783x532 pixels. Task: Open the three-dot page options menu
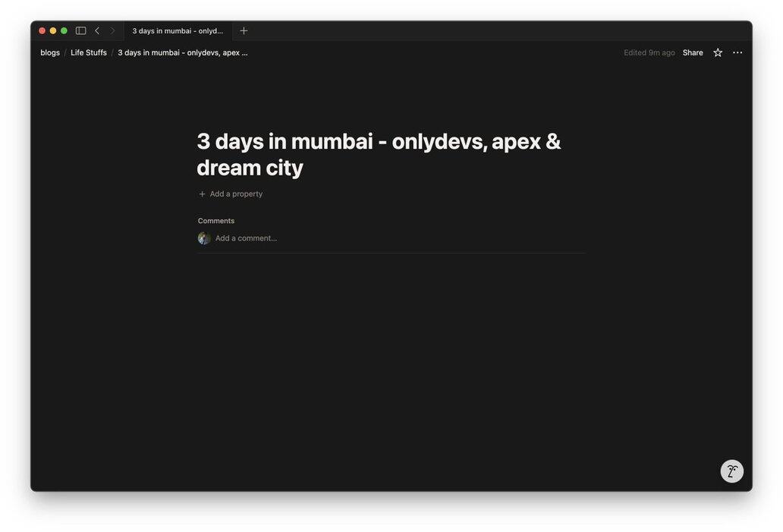[737, 53]
